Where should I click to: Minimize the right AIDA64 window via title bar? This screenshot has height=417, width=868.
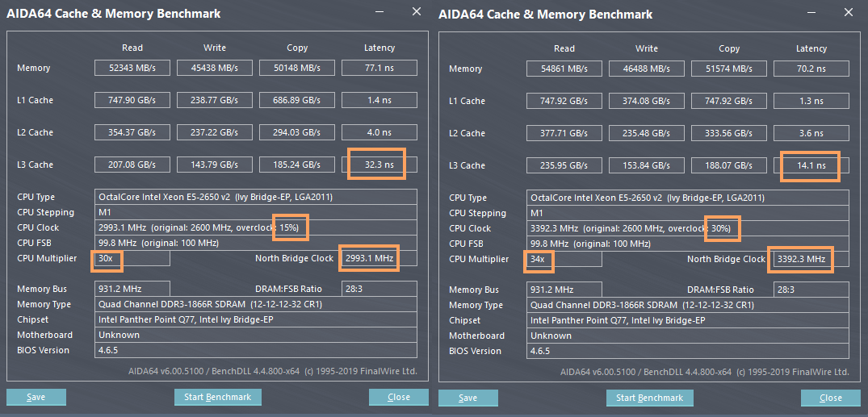point(811,13)
